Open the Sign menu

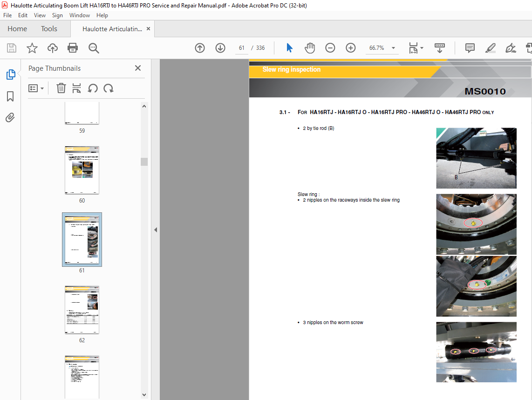coord(57,15)
